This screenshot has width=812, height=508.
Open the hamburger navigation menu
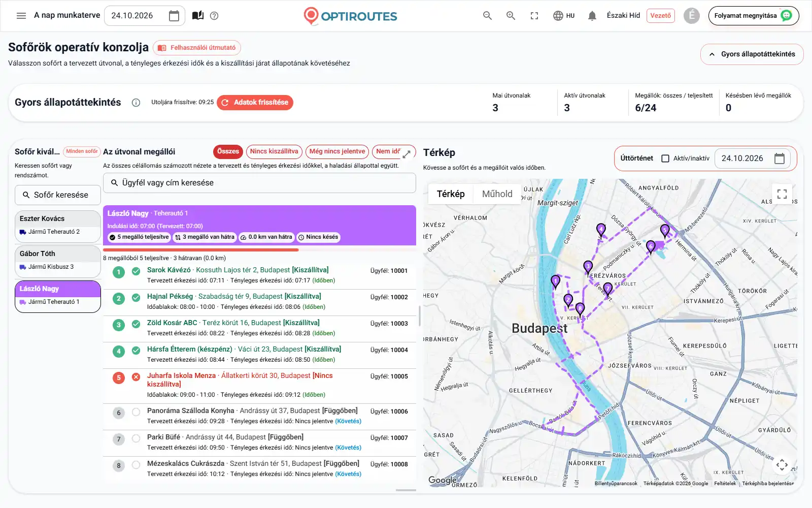pos(21,16)
